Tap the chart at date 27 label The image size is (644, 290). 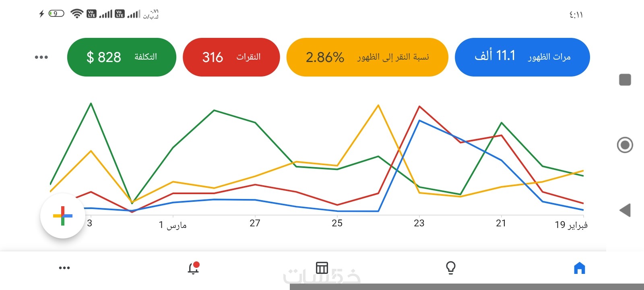tap(255, 223)
